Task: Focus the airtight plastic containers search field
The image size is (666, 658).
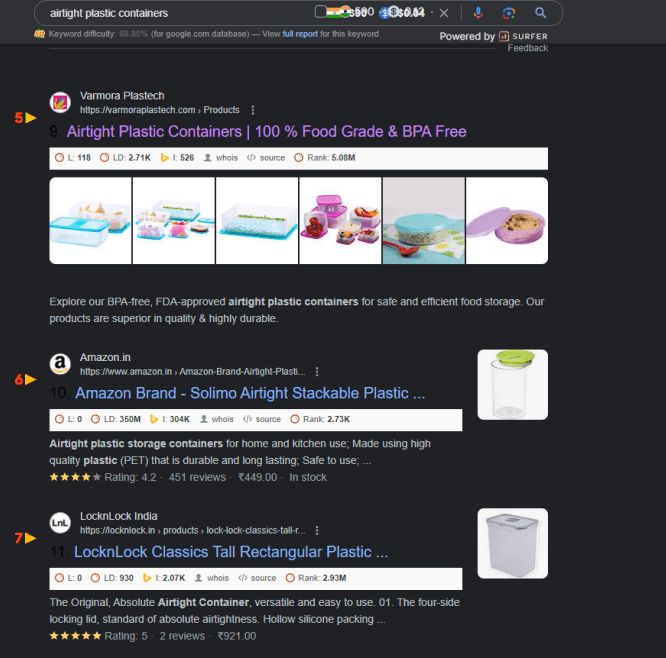Action: 178,13
